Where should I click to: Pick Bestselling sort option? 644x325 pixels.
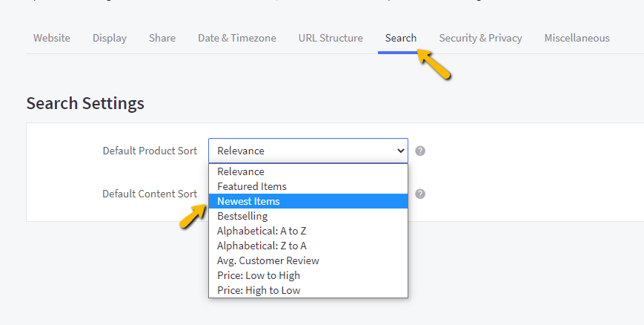pyautogui.click(x=308, y=216)
